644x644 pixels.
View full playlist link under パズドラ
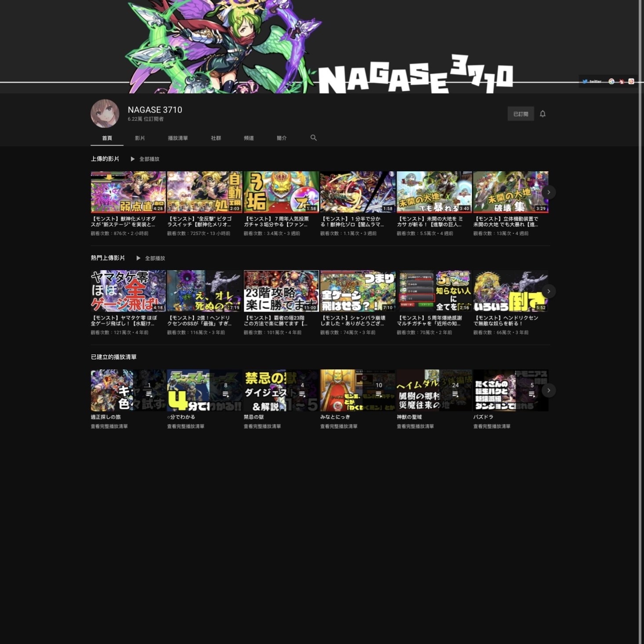click(x=492, y=426)
